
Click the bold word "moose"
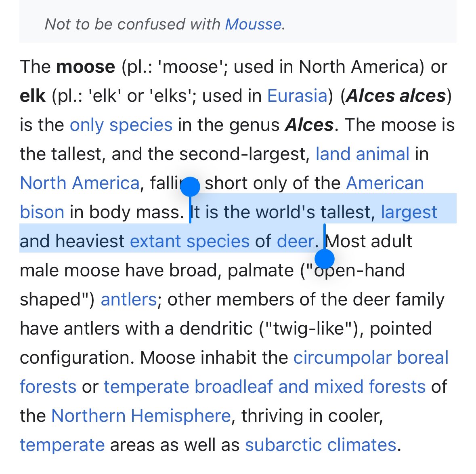86,67
